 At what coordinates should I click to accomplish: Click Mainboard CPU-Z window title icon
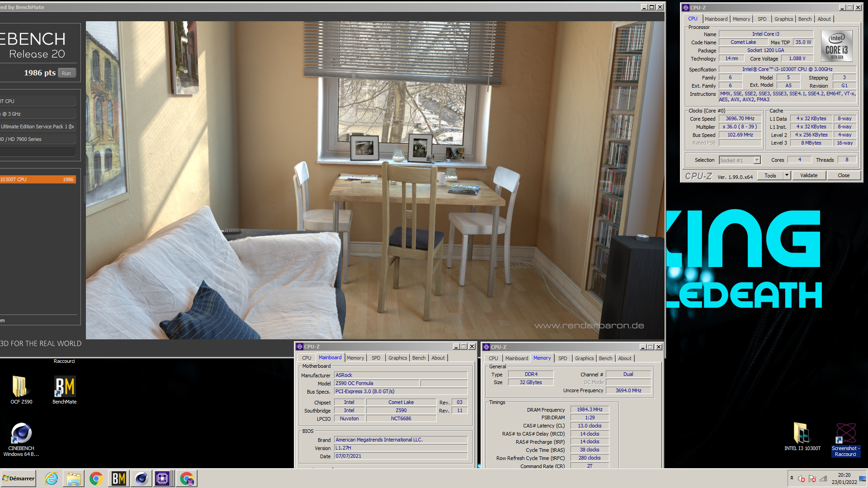[x=300, y=347]
